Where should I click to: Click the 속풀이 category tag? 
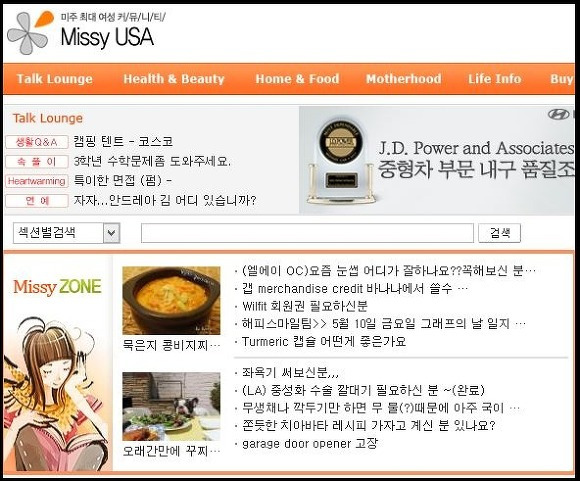pos(37,162)
